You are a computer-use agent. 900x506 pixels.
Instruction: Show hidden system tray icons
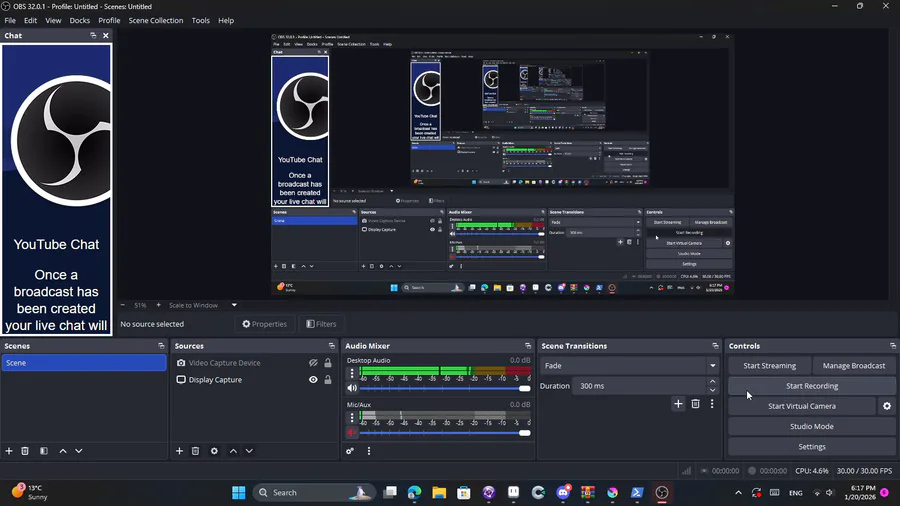click(x=738, y=493)
